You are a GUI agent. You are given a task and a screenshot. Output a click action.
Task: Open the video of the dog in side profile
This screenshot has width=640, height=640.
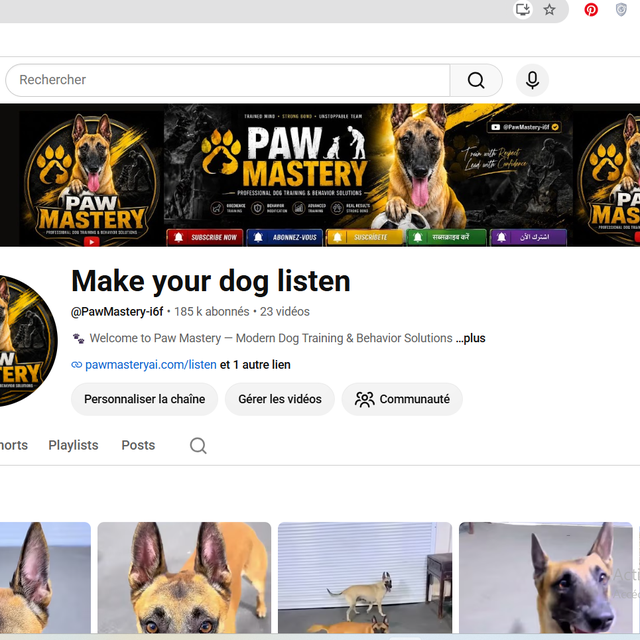click(x=546, y=577)
